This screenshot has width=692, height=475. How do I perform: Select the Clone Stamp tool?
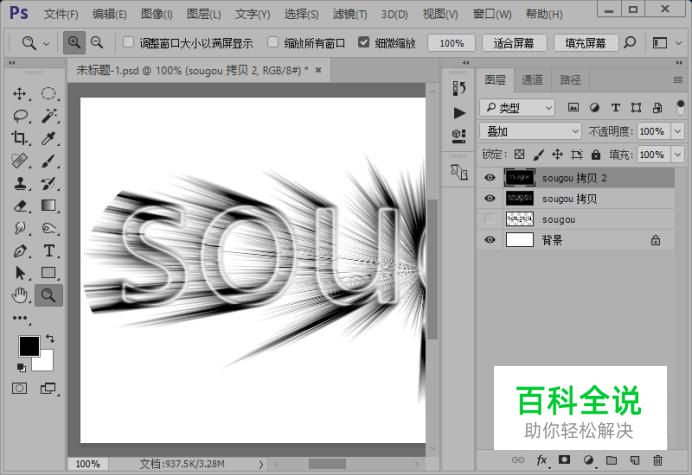click(x=19, y=183)
